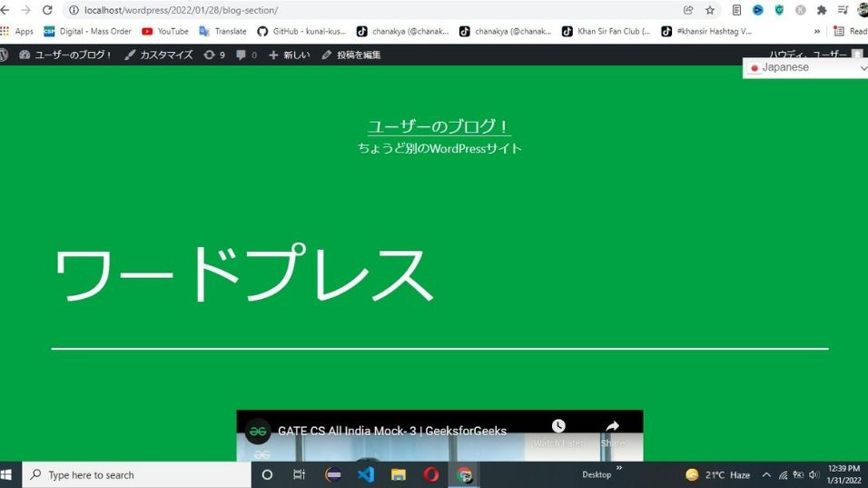Open Task View on taskbar
Screen dimensions: 868x488
[299, 474]
